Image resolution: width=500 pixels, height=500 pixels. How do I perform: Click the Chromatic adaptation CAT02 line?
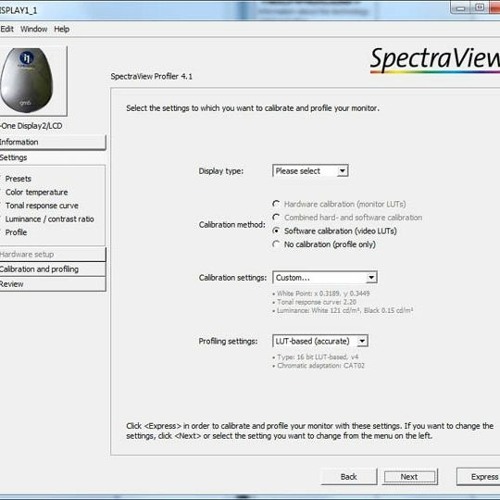pos(319,366)
